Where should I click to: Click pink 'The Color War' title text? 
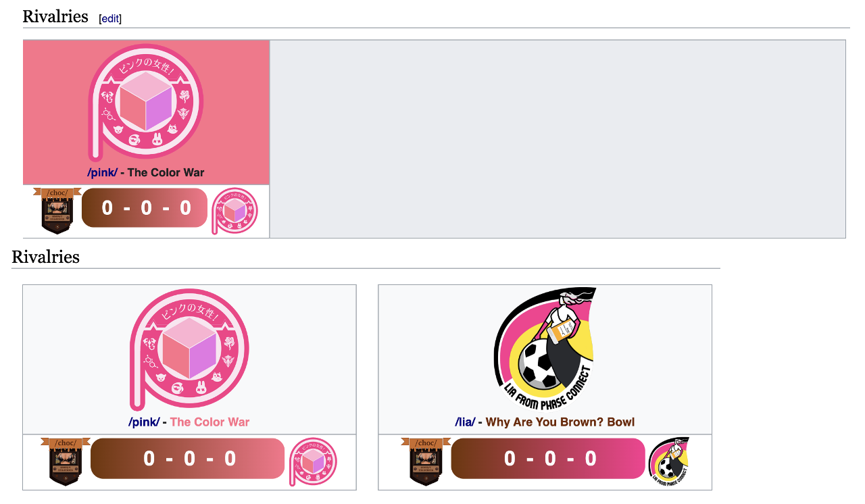coord(210,422)
